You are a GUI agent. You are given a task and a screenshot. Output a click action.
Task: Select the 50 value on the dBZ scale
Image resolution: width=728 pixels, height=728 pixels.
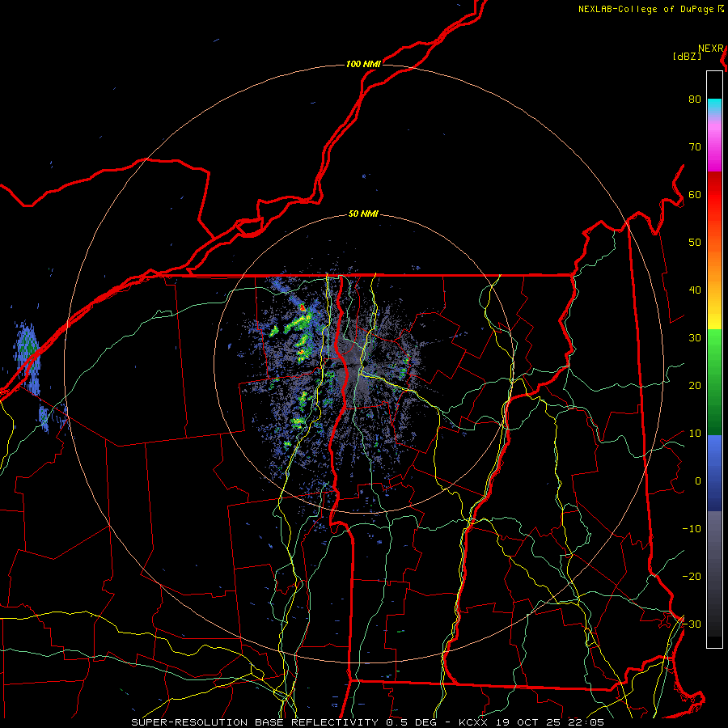pyautogui.click(x=695, y=243)
